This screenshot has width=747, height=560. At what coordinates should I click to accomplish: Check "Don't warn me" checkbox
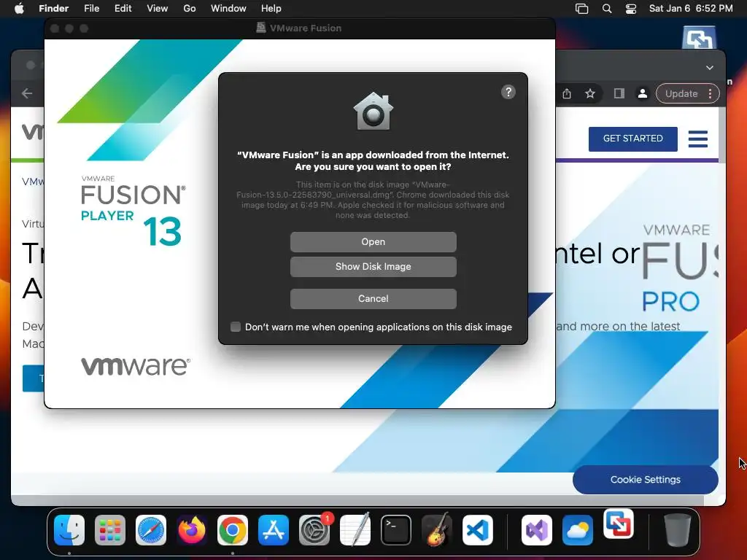point(236,327)
